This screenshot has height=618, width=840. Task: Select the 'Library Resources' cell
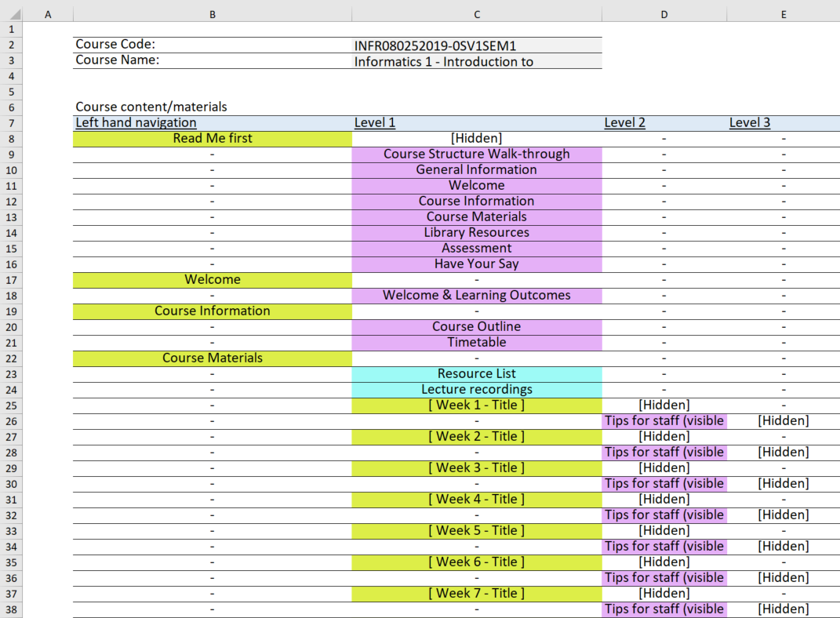[x=476, y=233]
